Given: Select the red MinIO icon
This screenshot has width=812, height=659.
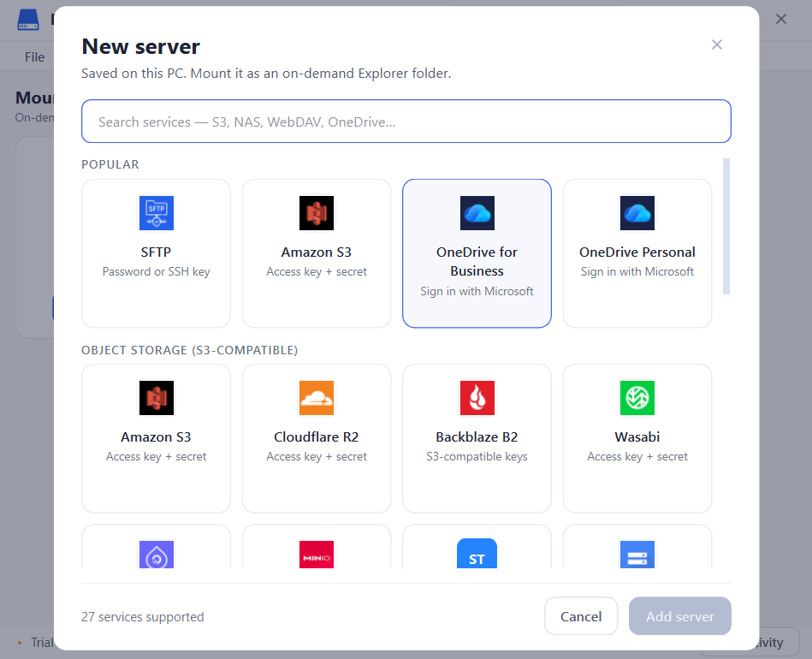Looking at the screenshot, I should pyautogui.click(x=317, y=555).
